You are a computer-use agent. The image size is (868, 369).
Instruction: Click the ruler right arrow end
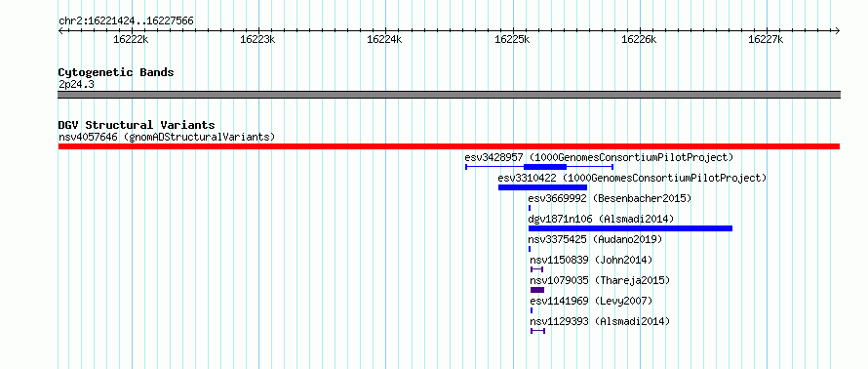(837, 30)
